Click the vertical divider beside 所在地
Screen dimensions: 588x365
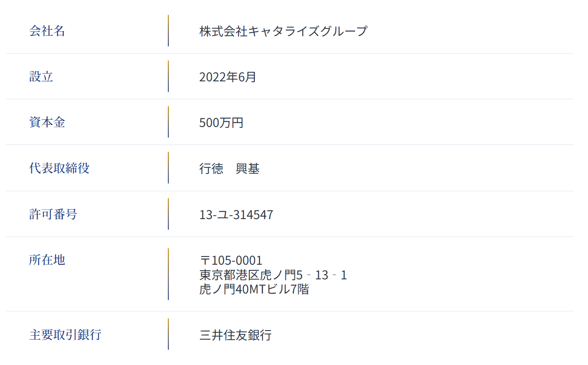[x=168, y=274]
